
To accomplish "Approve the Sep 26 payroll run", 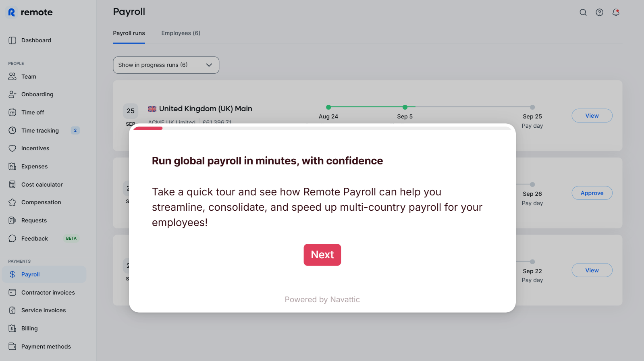I will (x=592, y=193).
